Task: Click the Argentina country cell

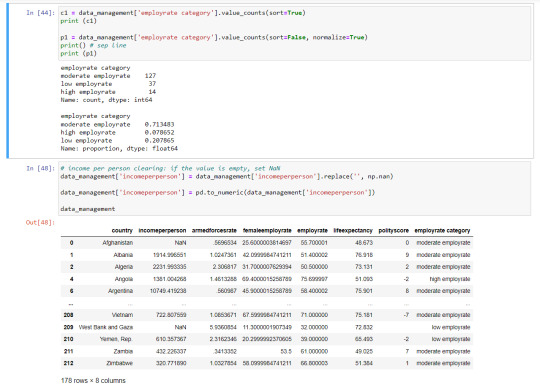Action: pos(120,291)
